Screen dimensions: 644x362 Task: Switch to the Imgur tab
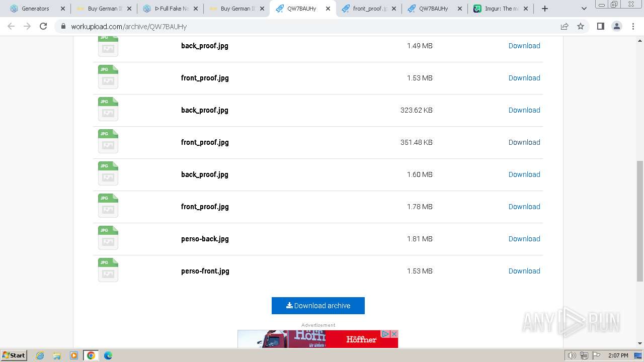pyautogui.click(x=501, y=9)
